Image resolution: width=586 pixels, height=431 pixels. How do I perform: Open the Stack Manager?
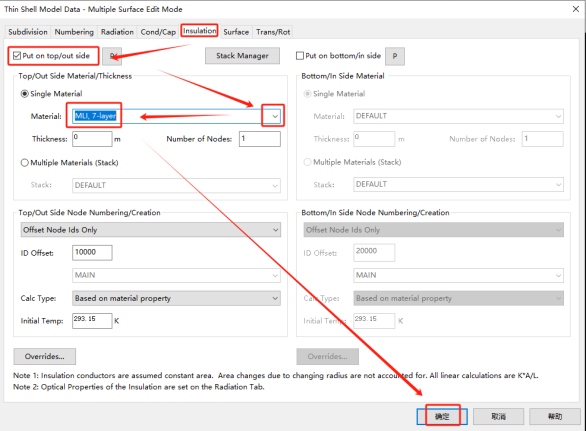pos(242,56)
